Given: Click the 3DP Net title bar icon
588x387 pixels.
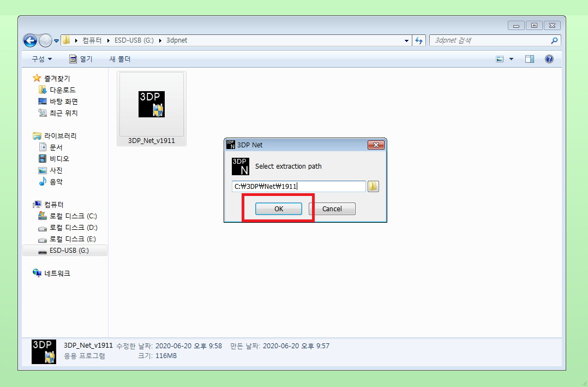Looking at the screenshot, I should click(x=231, y=145).
